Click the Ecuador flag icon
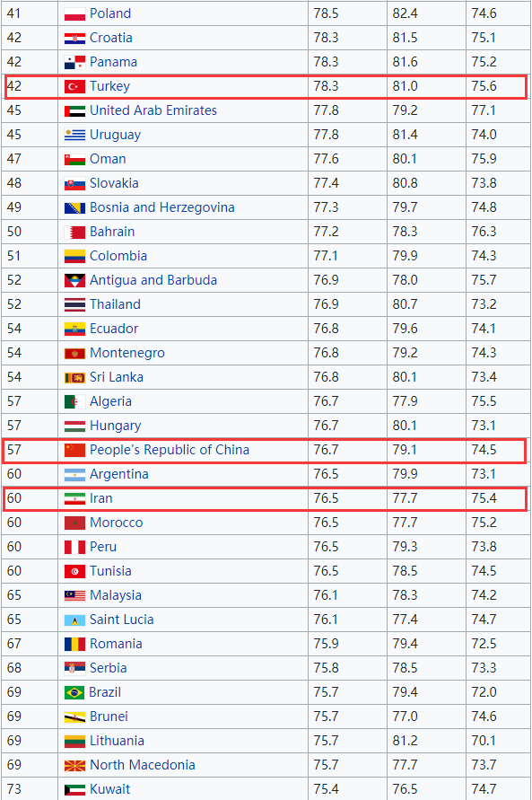 (x=74, y=330)
